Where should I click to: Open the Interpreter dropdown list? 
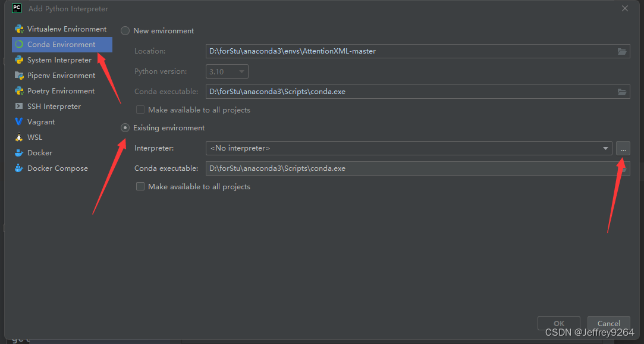(605, 148)
